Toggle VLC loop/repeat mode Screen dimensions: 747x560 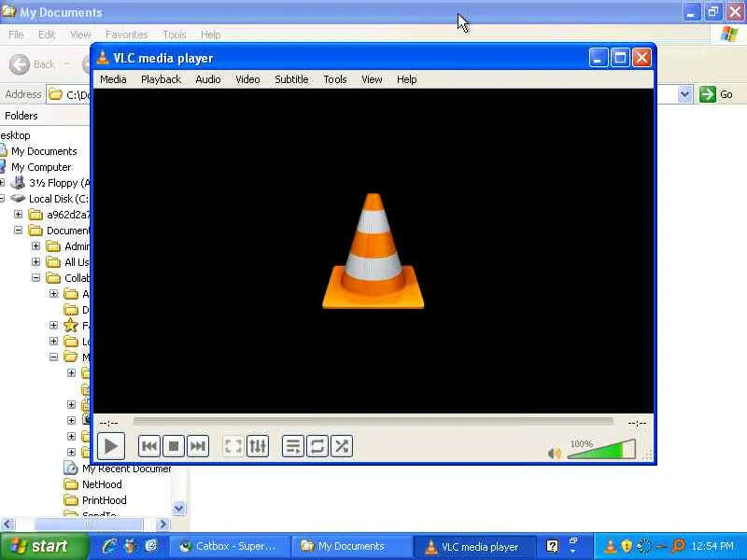(317, 446)
